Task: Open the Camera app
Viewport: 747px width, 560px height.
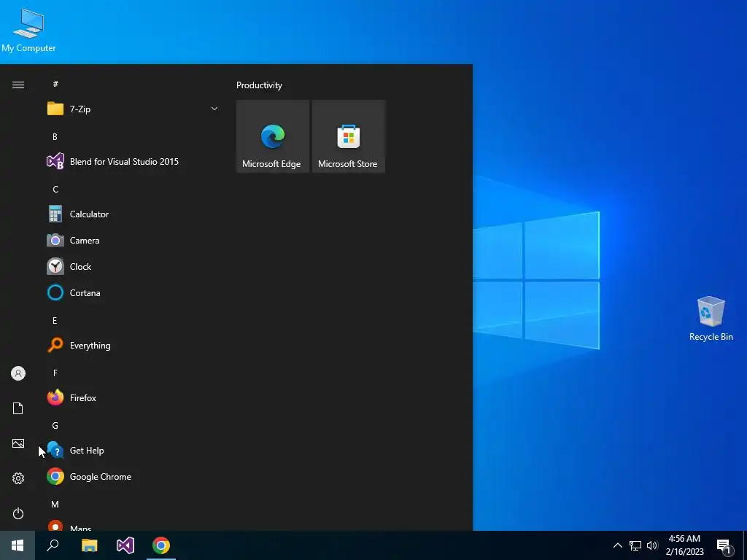Action: tap(133, 240)
